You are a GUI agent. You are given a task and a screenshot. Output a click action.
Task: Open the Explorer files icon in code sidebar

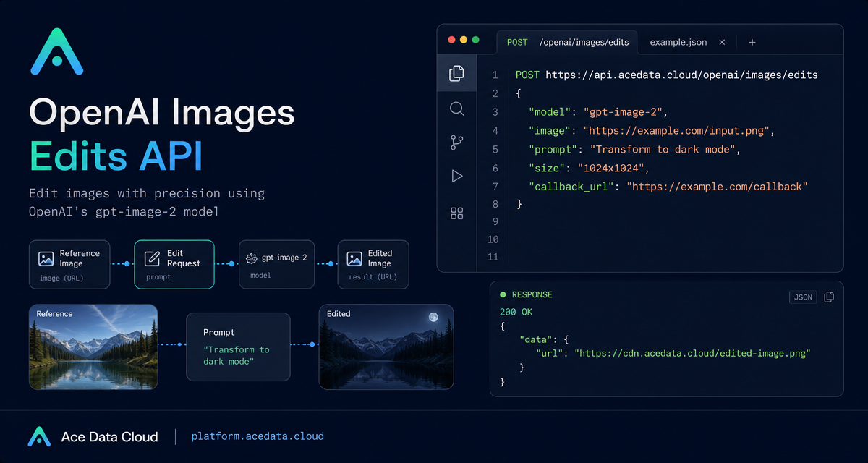click(x=456, y=73)
